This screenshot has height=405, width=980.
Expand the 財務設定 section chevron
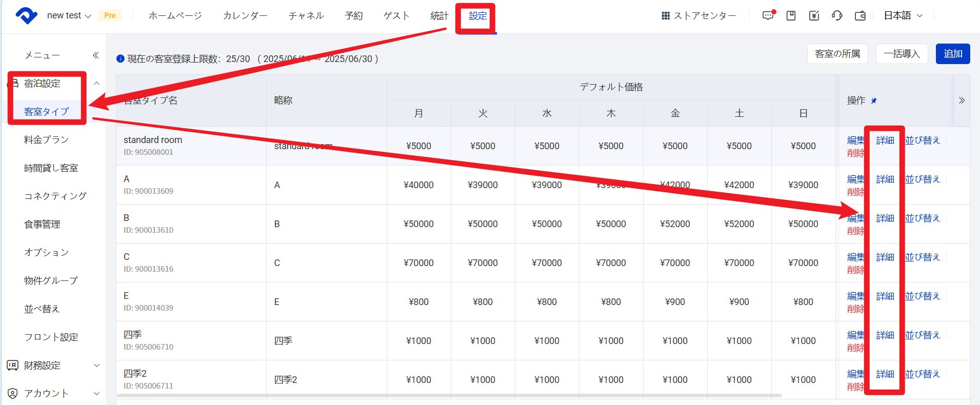pyautogui.click(x=96, y=365)
